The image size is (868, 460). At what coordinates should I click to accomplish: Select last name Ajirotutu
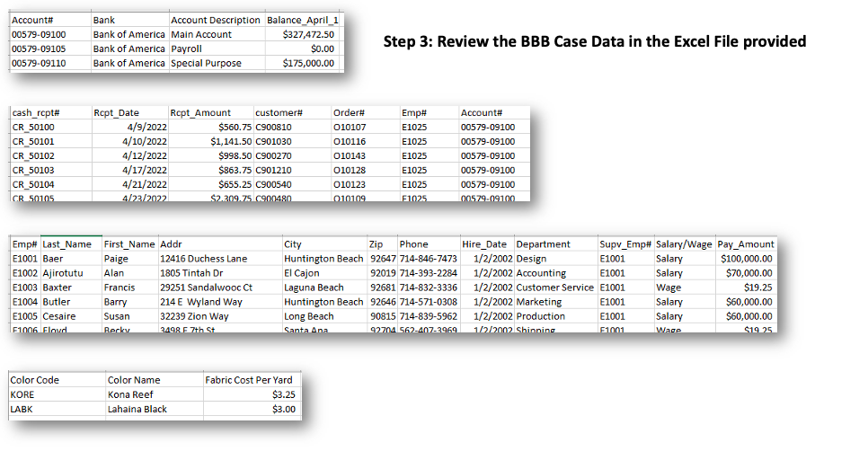tap(63, 273)
